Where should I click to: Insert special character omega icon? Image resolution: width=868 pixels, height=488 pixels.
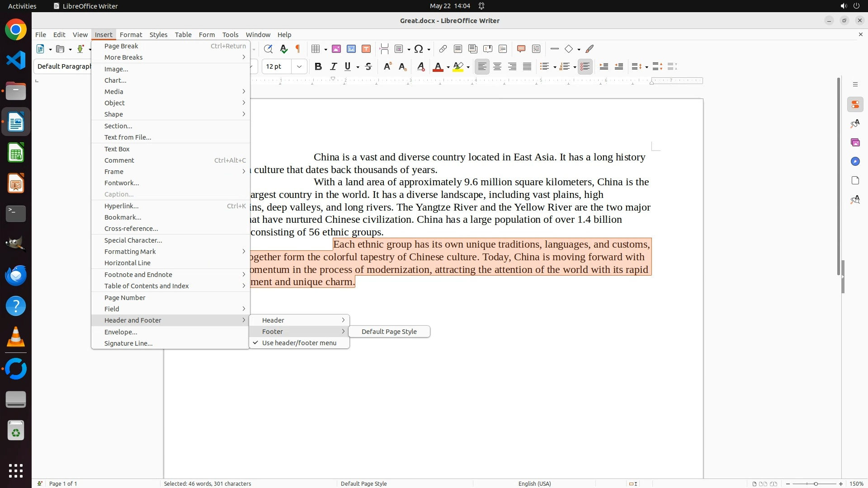(419, 49)
